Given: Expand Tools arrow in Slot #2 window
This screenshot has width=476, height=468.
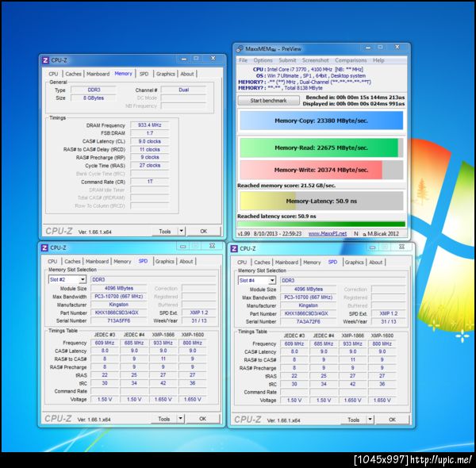Looking at the screenshot, I should (180, 419).
